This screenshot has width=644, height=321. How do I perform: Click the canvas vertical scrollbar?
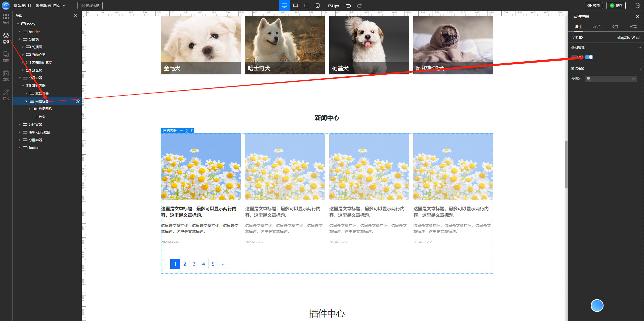[x=566, y=164]
